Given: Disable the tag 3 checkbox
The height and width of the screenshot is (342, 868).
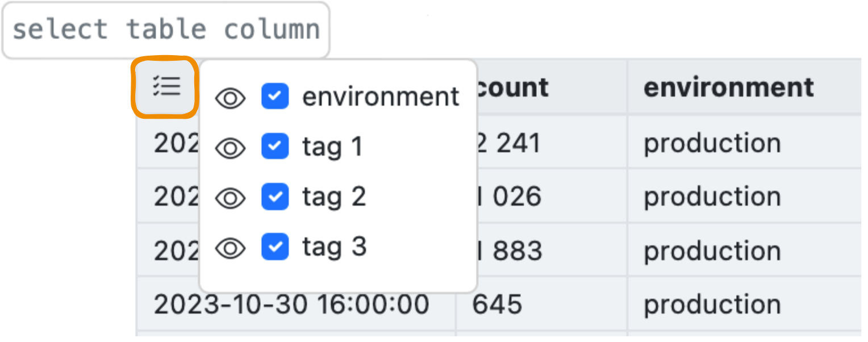Looking at the screenshot, I should 275,247.
